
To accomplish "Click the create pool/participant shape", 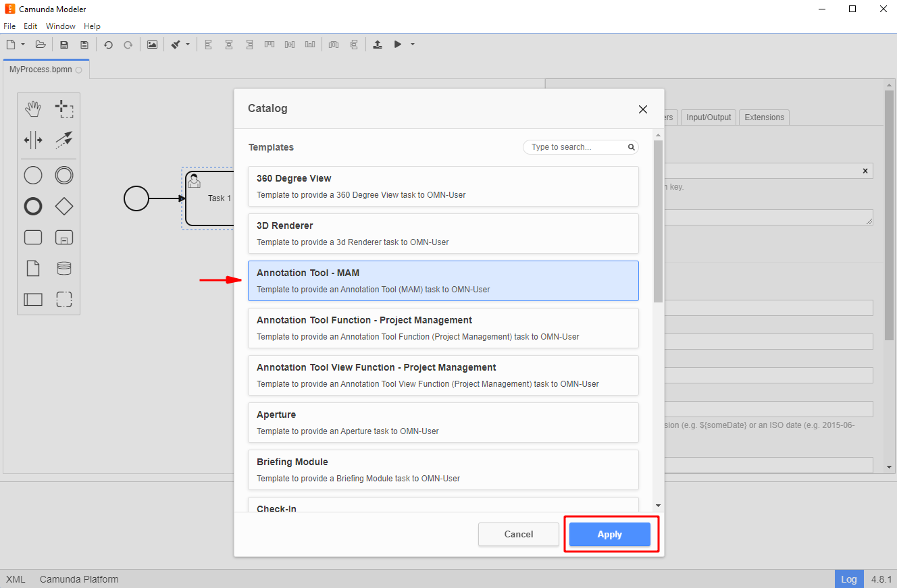I will click(x=33, y=299).
